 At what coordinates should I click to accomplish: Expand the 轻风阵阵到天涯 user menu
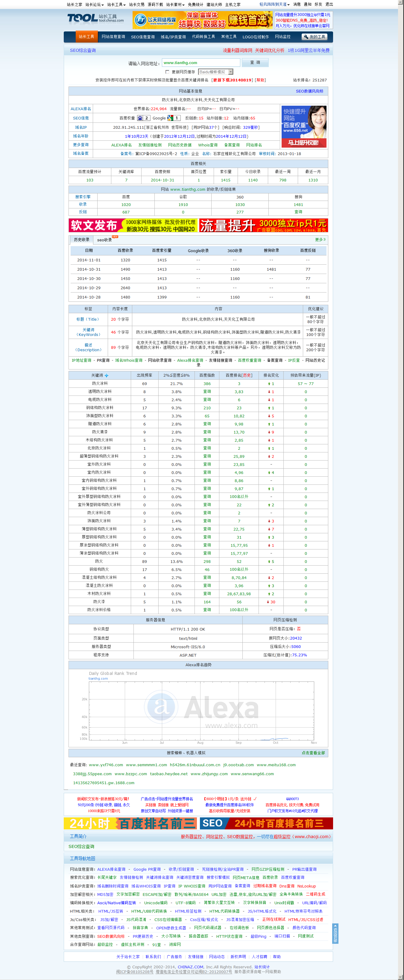point(274,4)
